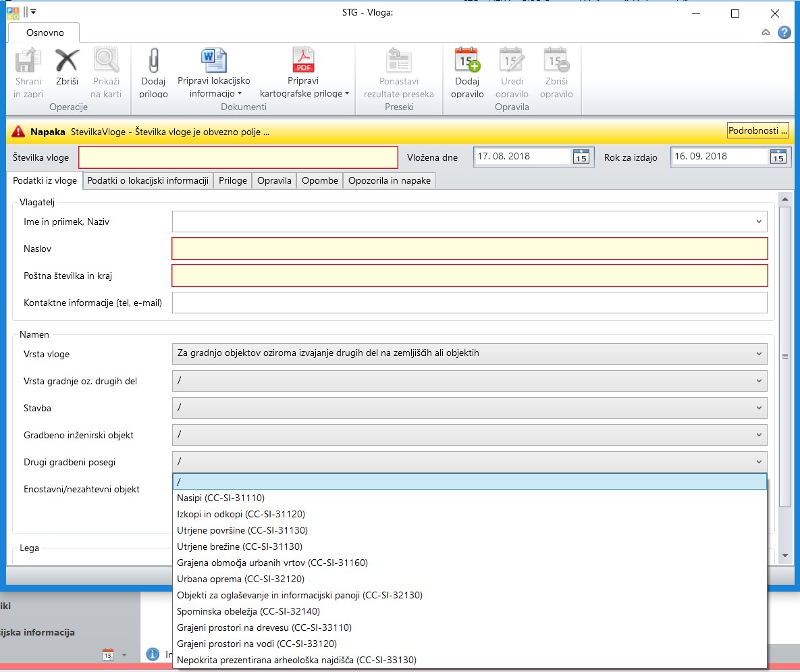This screenshot has height=672, width=800.
Task: Click the Številka vloge input field
Action: pyautogui.click(x=238, y=157)
